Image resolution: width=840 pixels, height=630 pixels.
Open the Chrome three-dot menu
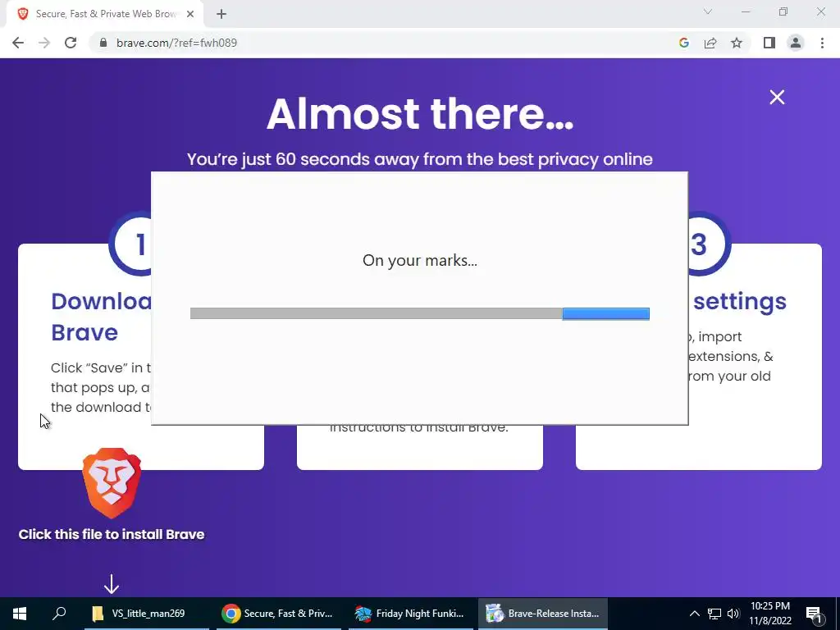pos(822,43)
